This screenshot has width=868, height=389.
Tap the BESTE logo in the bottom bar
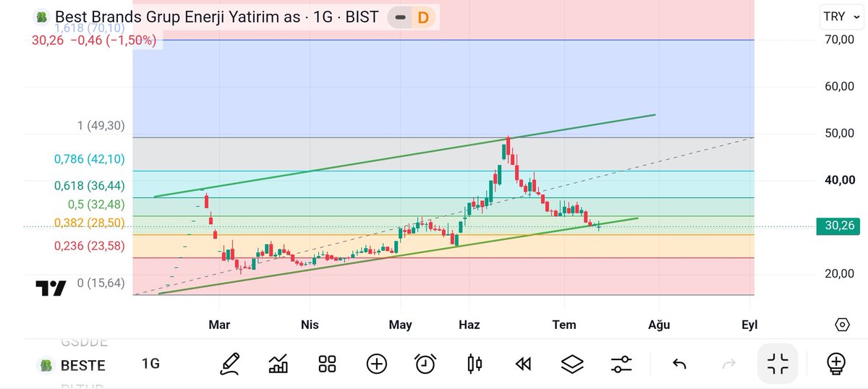[x=46, y=365]
